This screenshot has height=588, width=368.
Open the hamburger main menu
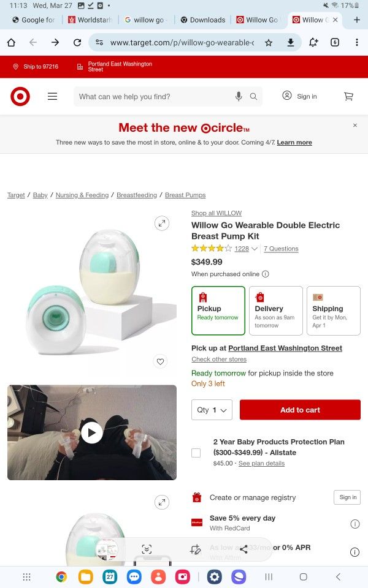click(x=53, y=96)
